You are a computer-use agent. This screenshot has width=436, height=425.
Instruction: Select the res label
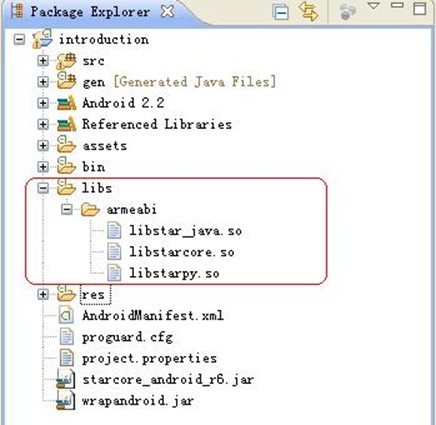point(94,295)
